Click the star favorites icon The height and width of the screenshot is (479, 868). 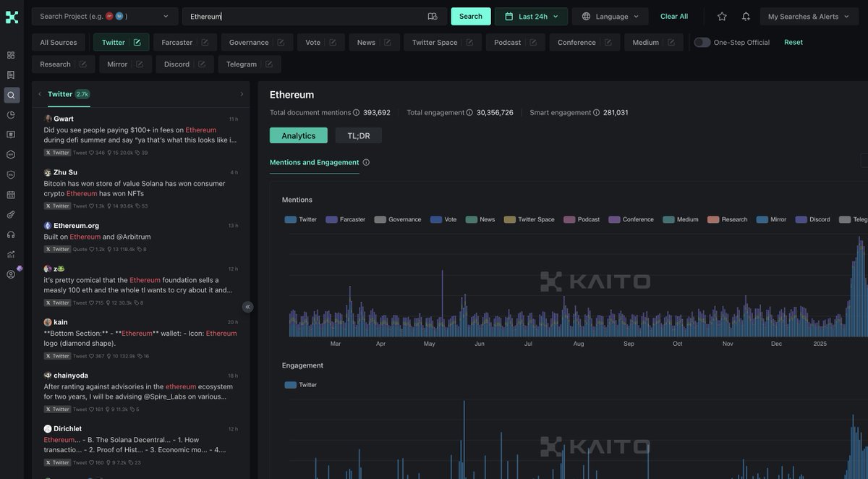point(722,17)
